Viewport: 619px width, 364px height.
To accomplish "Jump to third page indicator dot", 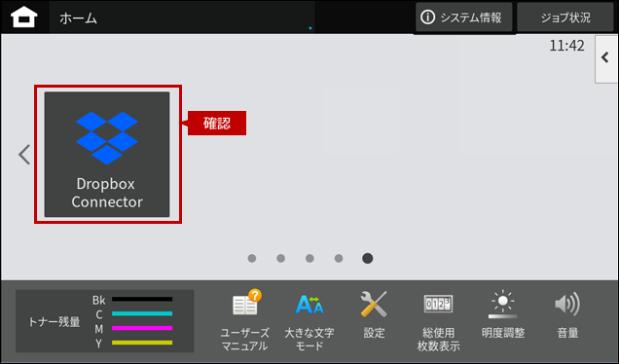I will tap(309, 258).
